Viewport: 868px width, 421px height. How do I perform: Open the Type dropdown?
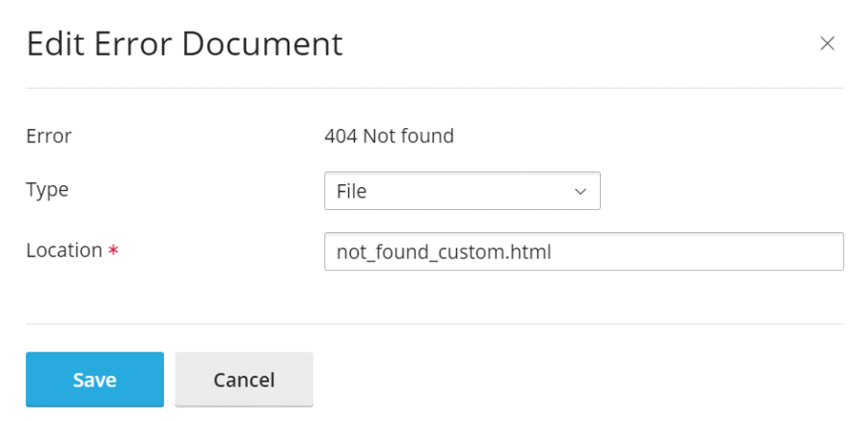[462, 191]
